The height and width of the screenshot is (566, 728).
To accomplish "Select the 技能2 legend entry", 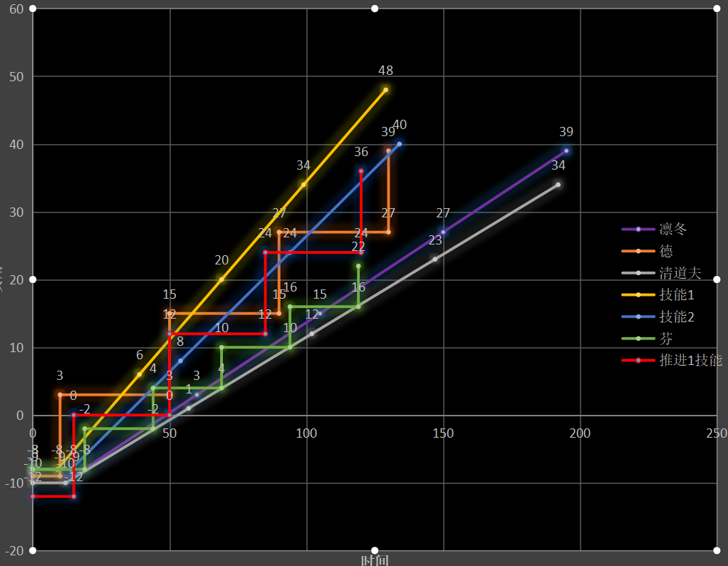I will pos(658,317).
